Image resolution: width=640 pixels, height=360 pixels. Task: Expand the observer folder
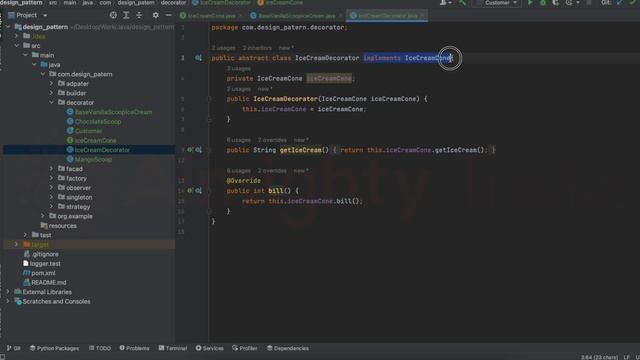click(x=51, y=188)
